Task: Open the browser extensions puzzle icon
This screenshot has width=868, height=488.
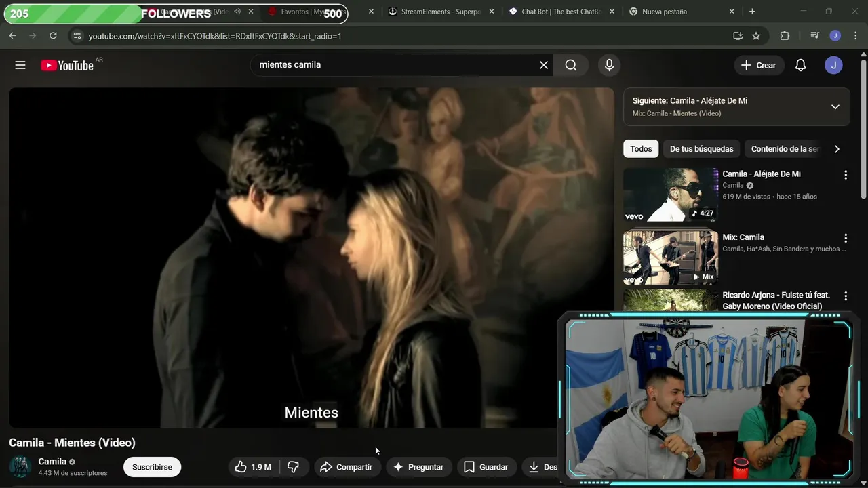Action: point(785,36)
